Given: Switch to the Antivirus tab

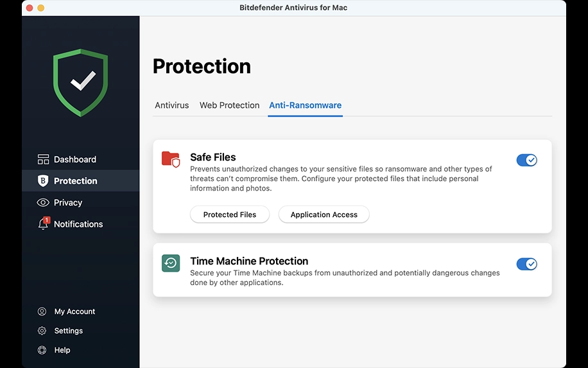Looking at the screenshot, I should tap(172, 105).
